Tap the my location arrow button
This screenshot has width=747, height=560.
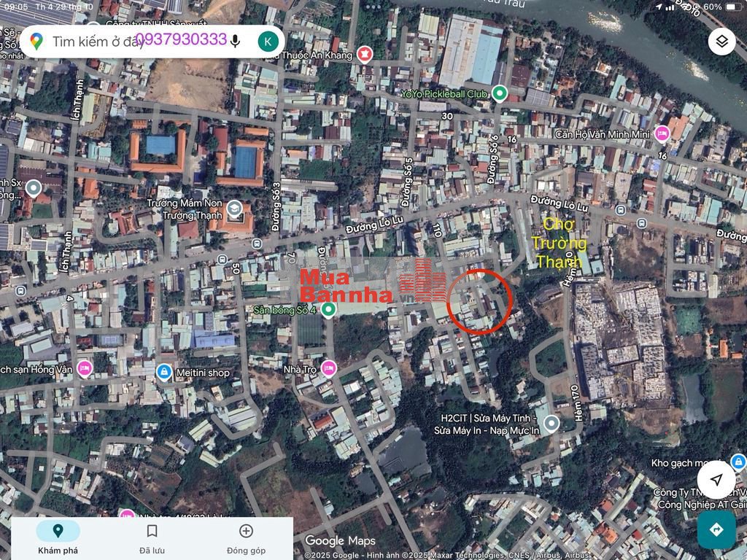click(x=716, y=479)
